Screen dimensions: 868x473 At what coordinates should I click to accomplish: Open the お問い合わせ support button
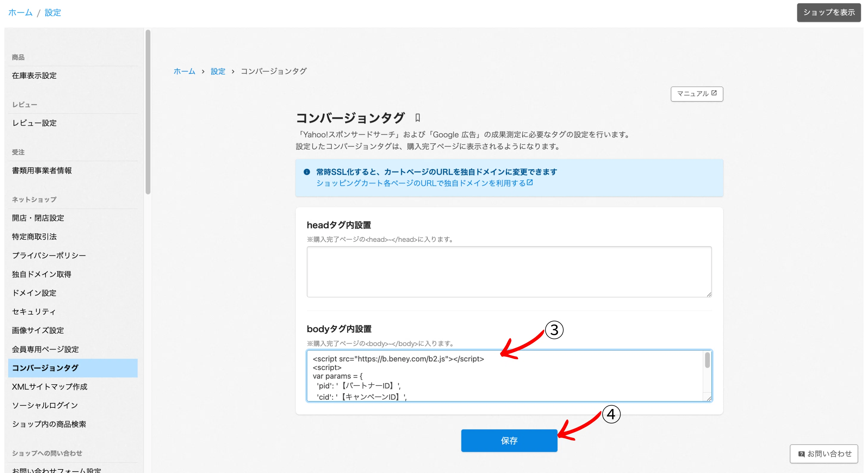coord(824,454)
